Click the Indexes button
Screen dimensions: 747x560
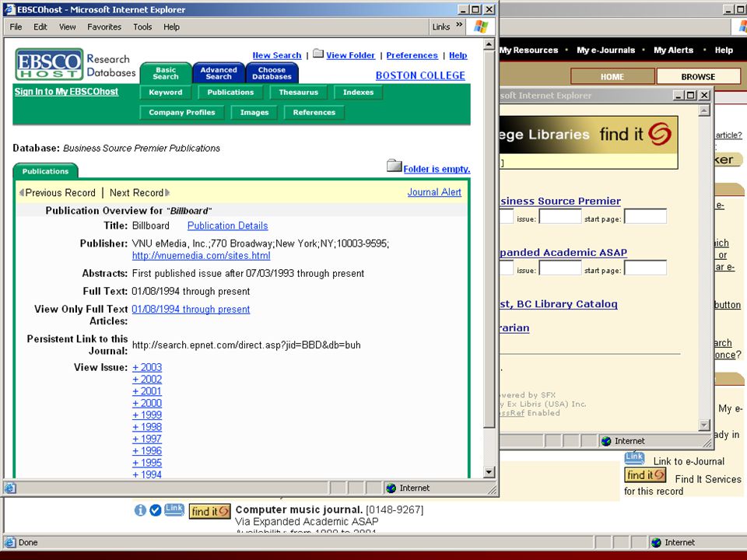tap(358, 93)
